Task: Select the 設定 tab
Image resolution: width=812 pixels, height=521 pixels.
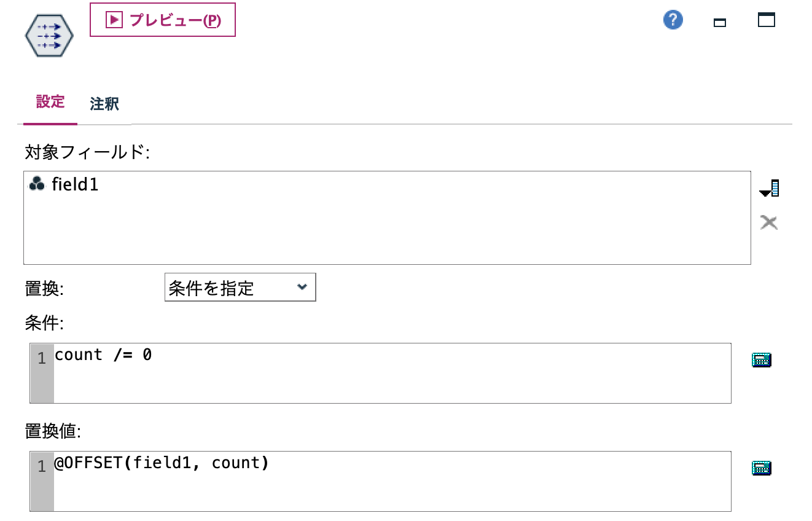Action: click(x=49, y=102)
